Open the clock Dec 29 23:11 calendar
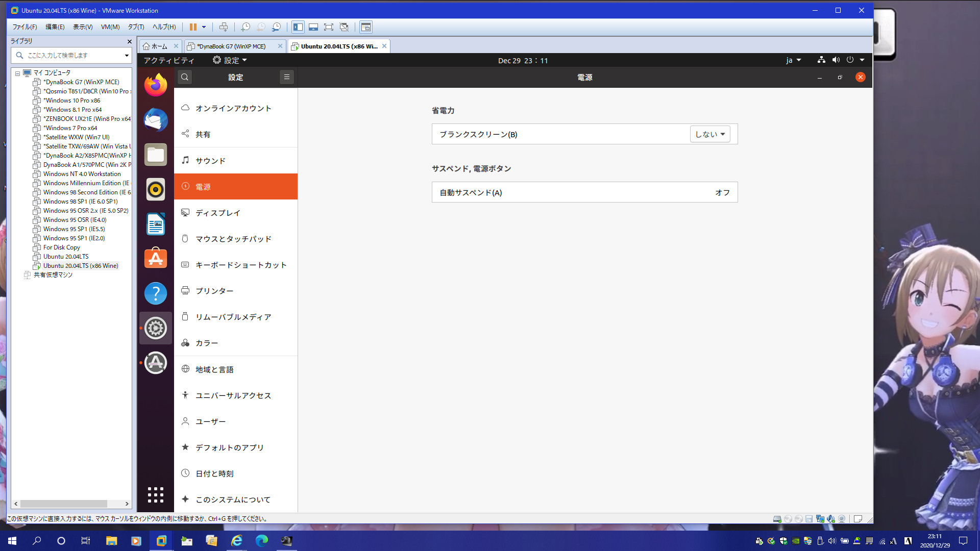 click(x=523, y=60)
